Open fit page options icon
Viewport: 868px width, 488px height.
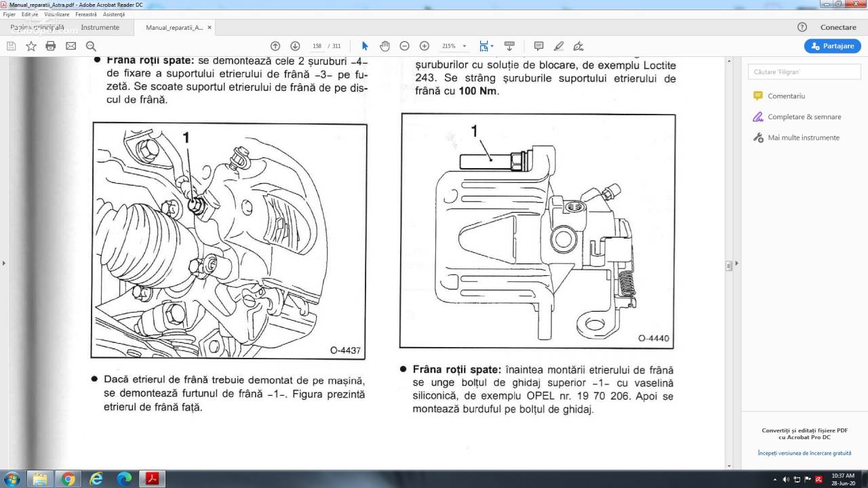(x=484, y=46)
